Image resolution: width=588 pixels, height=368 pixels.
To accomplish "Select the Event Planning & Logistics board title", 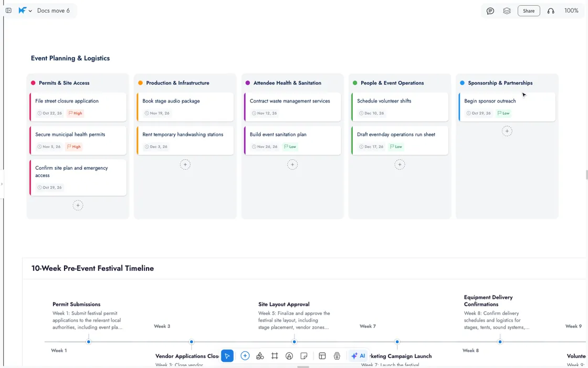I will tap(70, 58).
